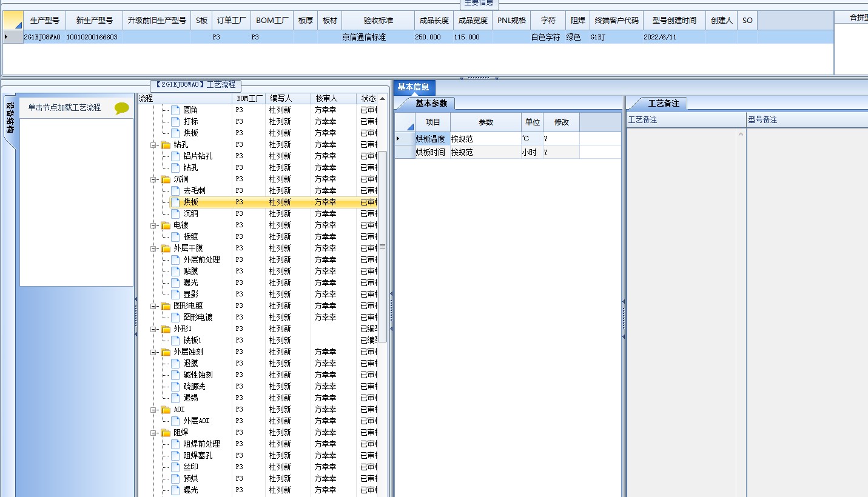Click the document icon beside 去毛刺
The image size is (868, 497).
[175, 191]
